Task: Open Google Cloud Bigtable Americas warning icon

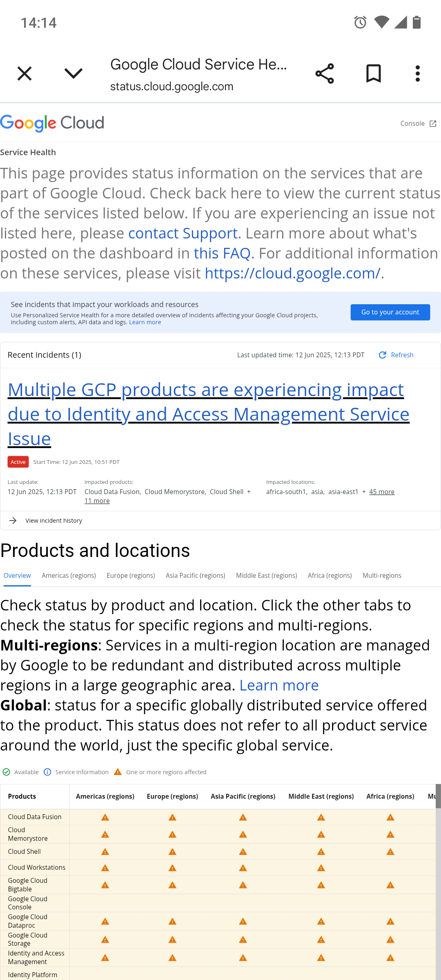Action: coord(105,885)
